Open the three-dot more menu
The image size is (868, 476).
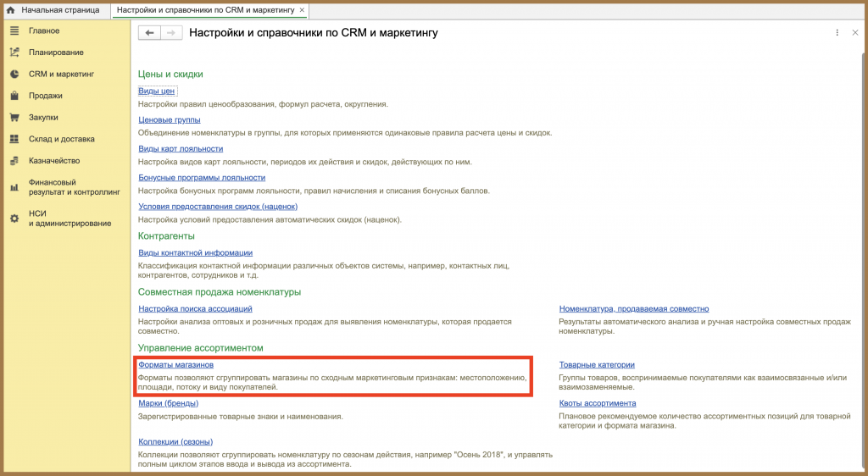[x=837, y=33]
